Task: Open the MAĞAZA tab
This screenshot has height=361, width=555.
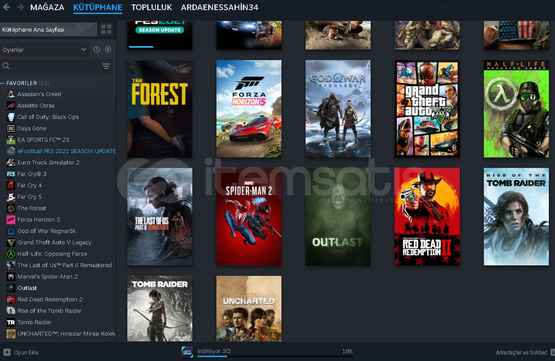Action: point(47,7)
